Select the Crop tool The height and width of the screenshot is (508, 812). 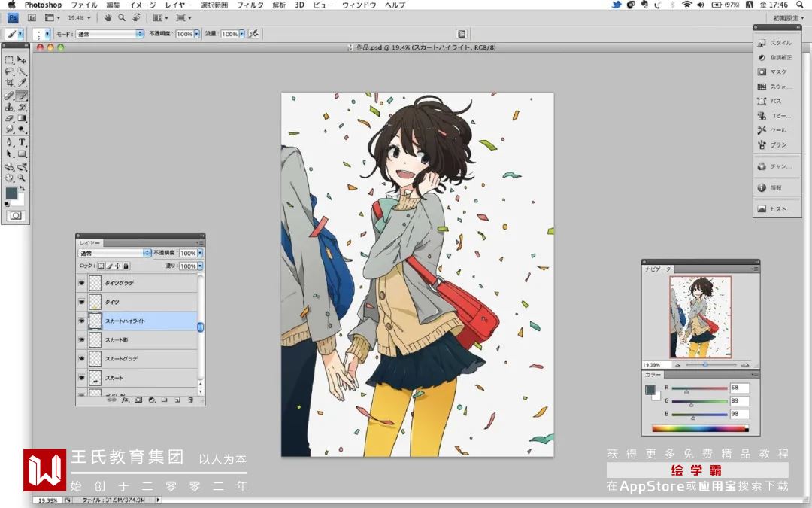(9, 83)
